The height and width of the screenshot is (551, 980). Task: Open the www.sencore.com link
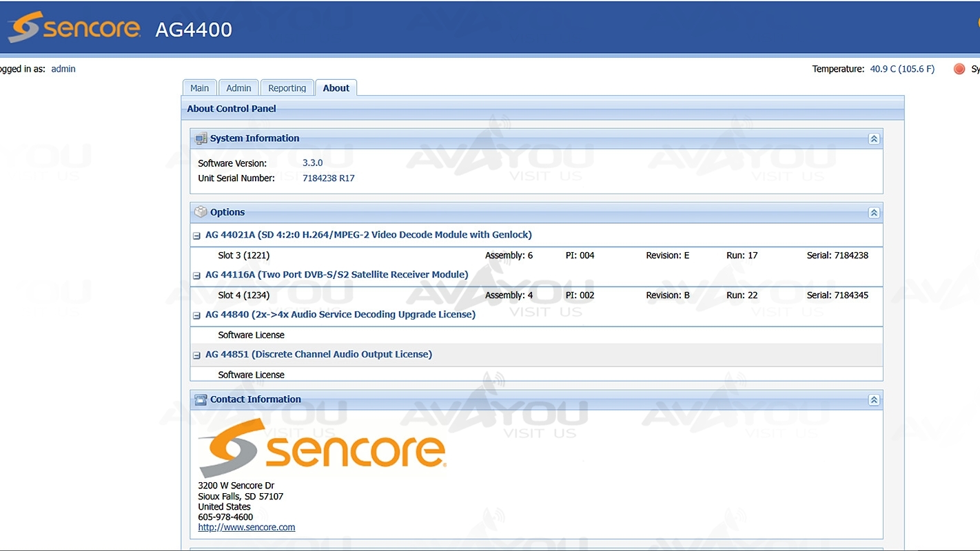tap(246, 528)
